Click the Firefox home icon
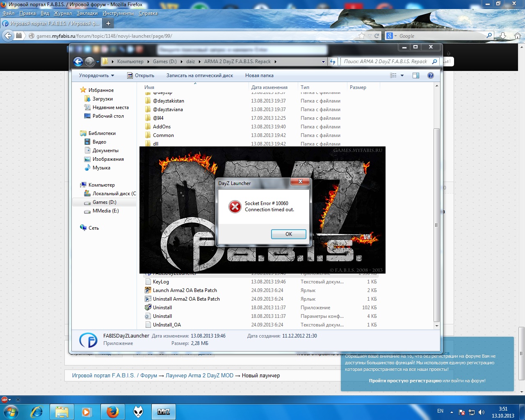Viewport: 525px width, 420px height. pos(517,36)
